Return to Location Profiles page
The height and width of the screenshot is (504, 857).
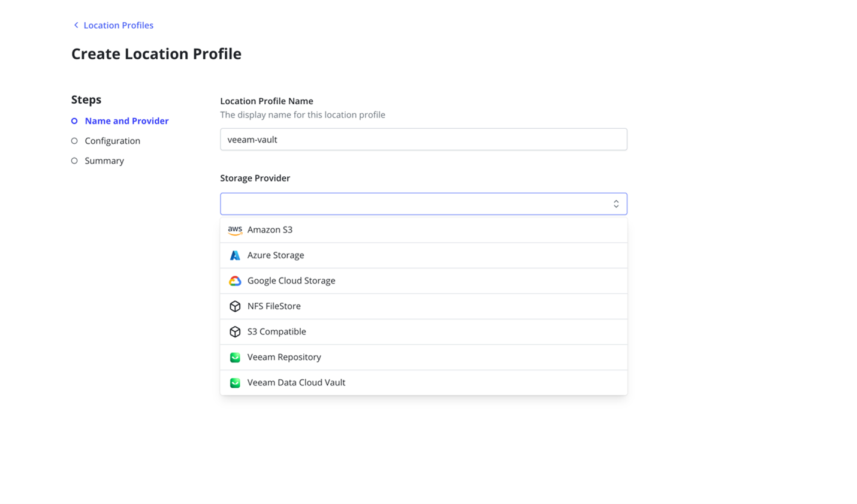[118, 25]
